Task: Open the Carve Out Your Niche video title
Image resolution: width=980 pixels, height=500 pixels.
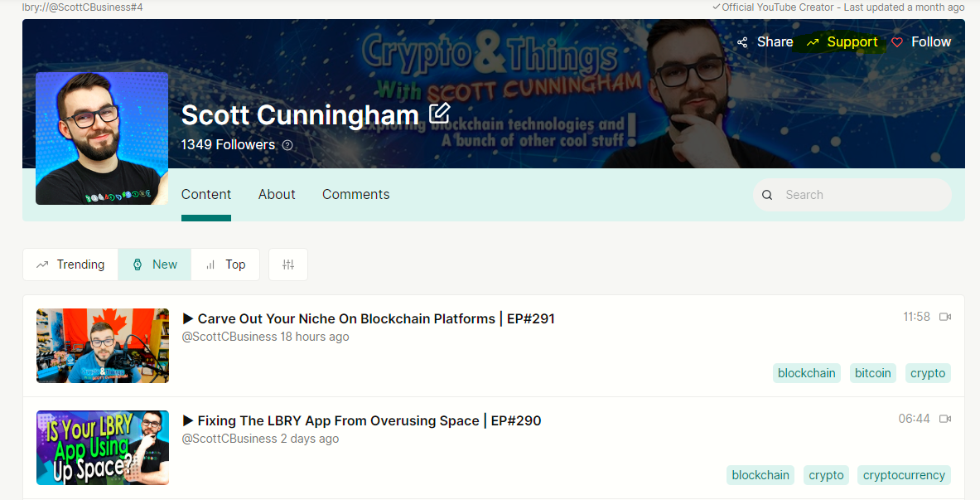Action: (x=376, y=318)
